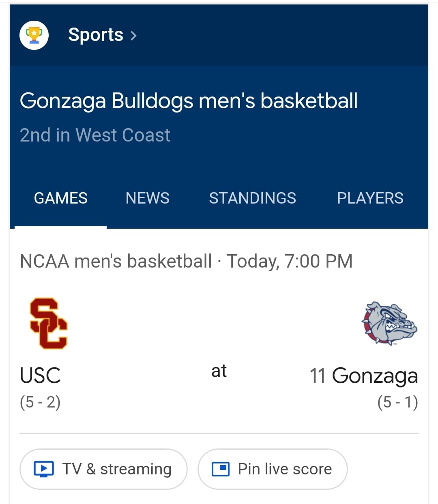Tap the 2nd in West Coast text
The height and width of the screenshot is (504, 438).
click(x=95, y=135)
